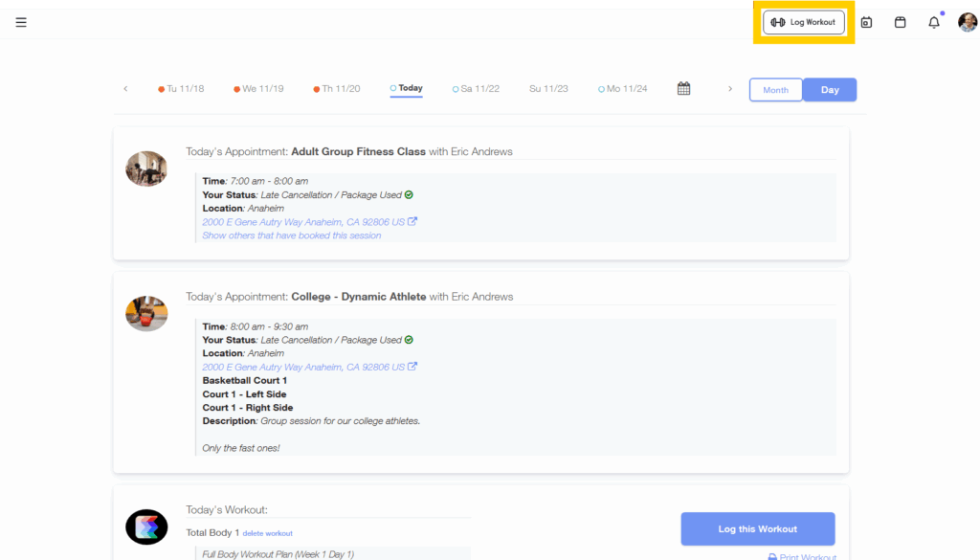Click status checkmark for Adult Group Fitness Class

pos(409,195)
